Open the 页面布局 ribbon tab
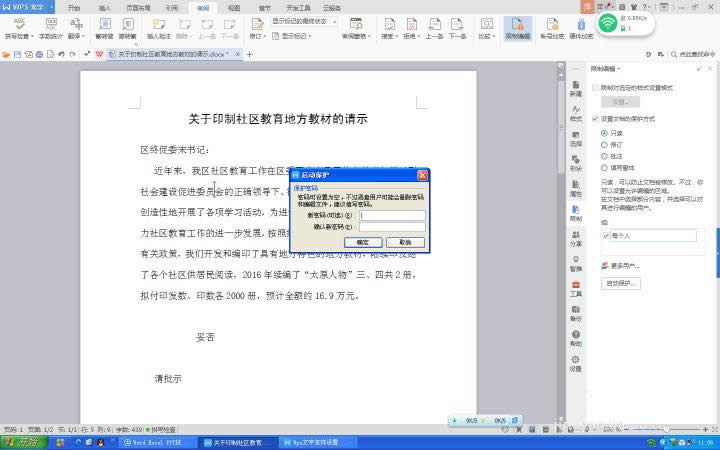Viewport: 720px width, 450px height. [138, 7]
